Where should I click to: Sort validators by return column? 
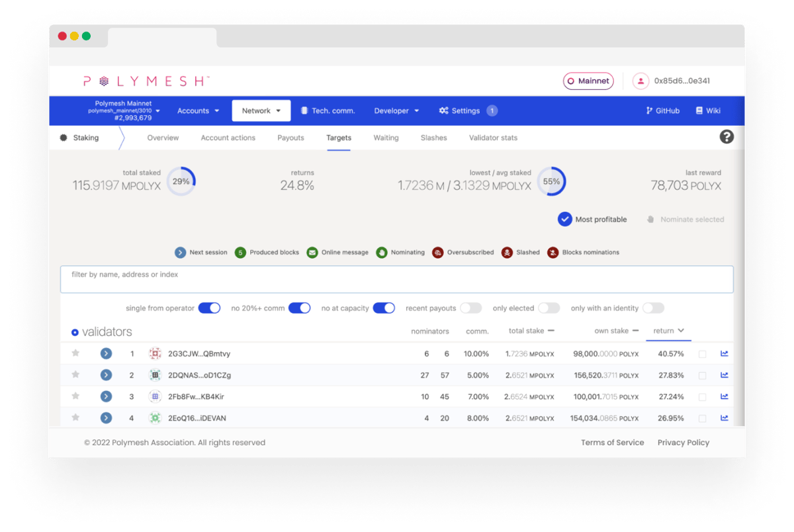point(668,331)
